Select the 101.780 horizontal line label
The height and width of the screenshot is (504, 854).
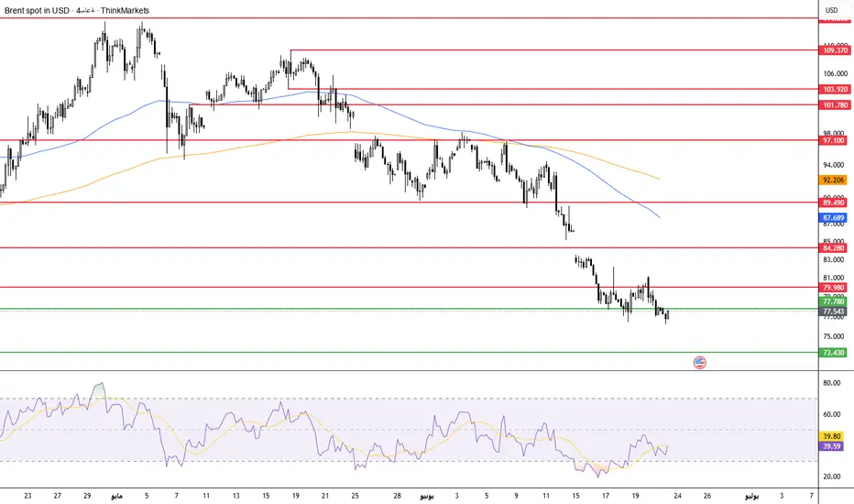[x=836, y=105]
